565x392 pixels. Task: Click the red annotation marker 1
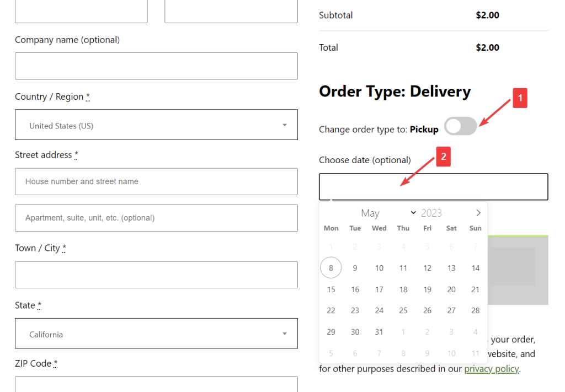click(520, 98)
